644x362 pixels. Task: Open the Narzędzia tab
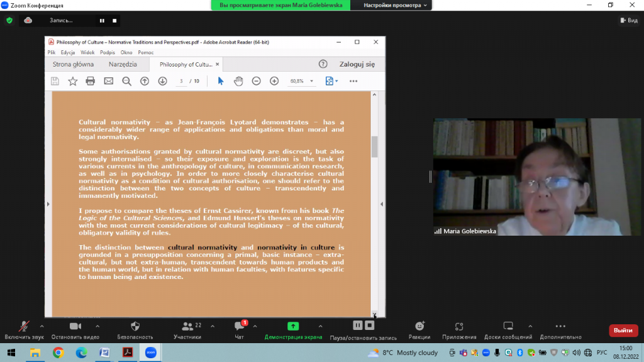tap(123, 64)
